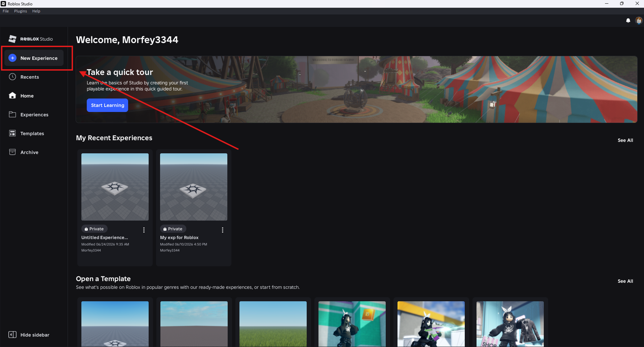Click the 'Take a quick tour' heading
The height and width of the screenshot is (347, 644).
click(120, 72)
